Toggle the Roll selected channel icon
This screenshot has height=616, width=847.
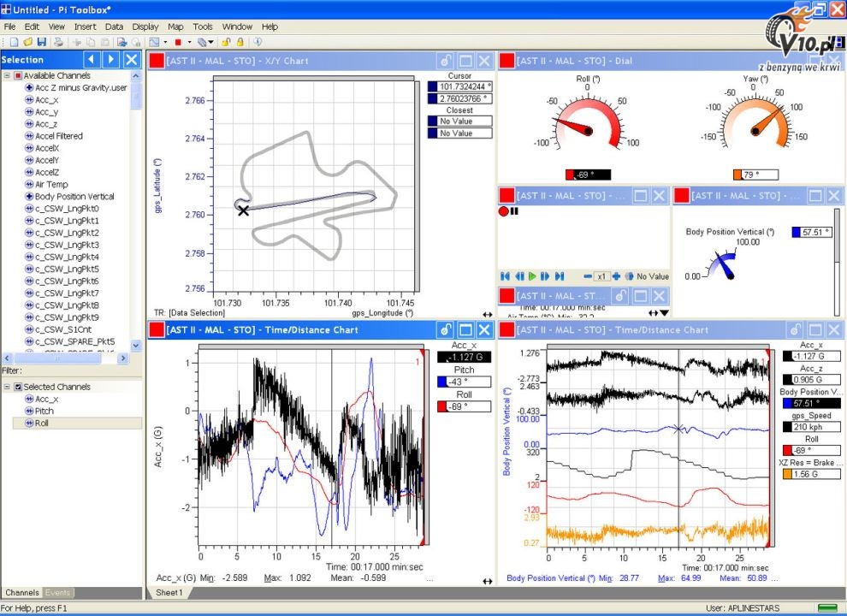[29, 423]
